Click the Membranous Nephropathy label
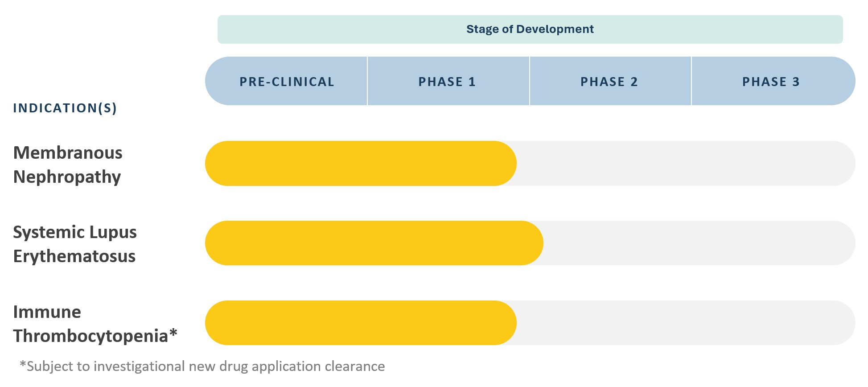Image resolution: width=868 pixels, height=387 pixels. click(68, 165)
